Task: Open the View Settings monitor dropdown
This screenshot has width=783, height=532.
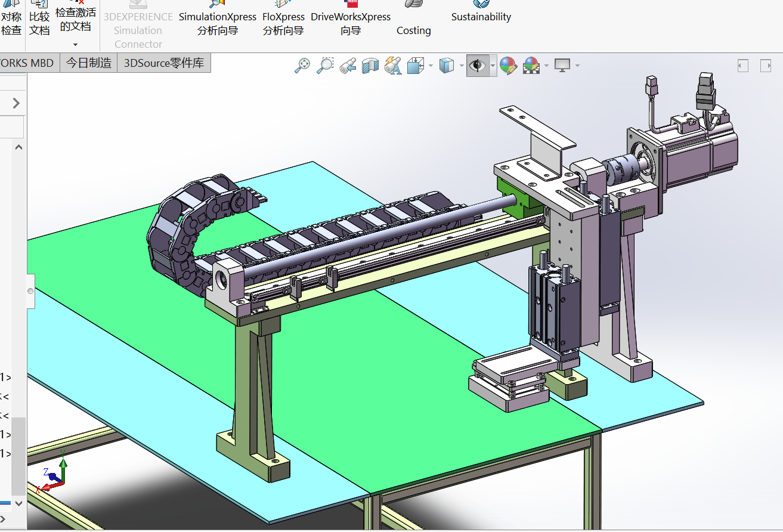Action: click(577, 66)
